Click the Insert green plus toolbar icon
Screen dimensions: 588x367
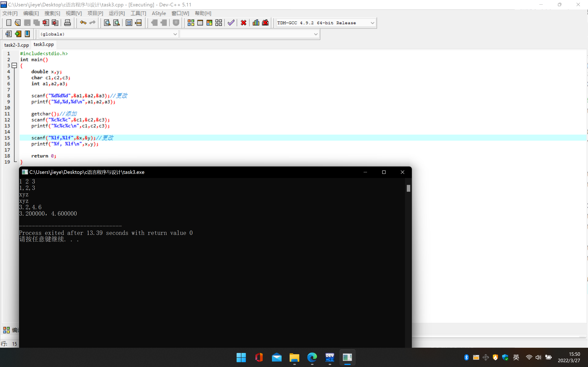click(x=18, y=34)
